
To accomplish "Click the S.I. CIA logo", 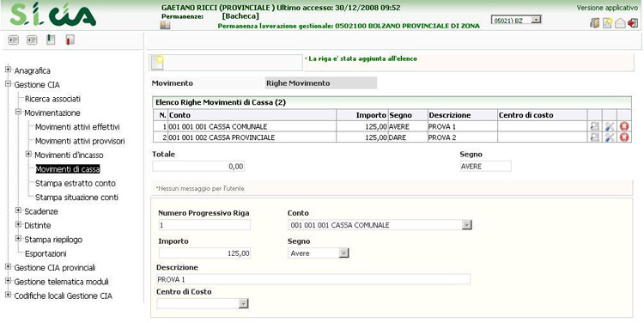I will coord(52,15).
